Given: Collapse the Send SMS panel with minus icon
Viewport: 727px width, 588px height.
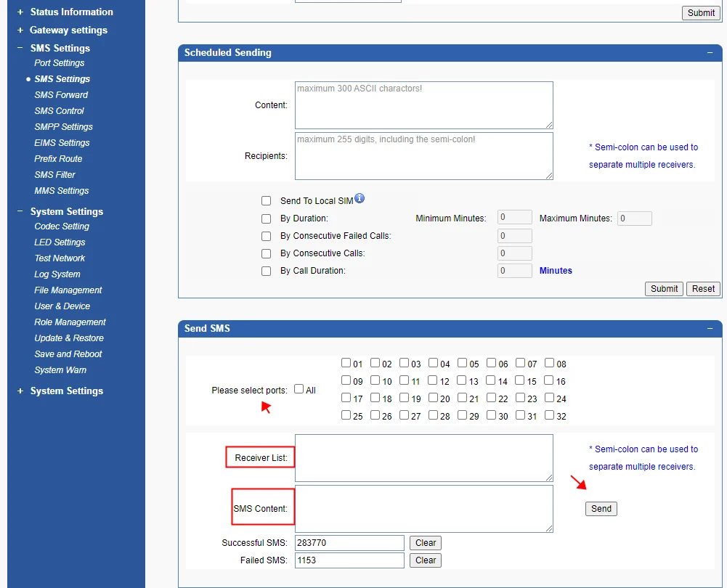Looking at the screenshot, I should [x=710, y=329].
